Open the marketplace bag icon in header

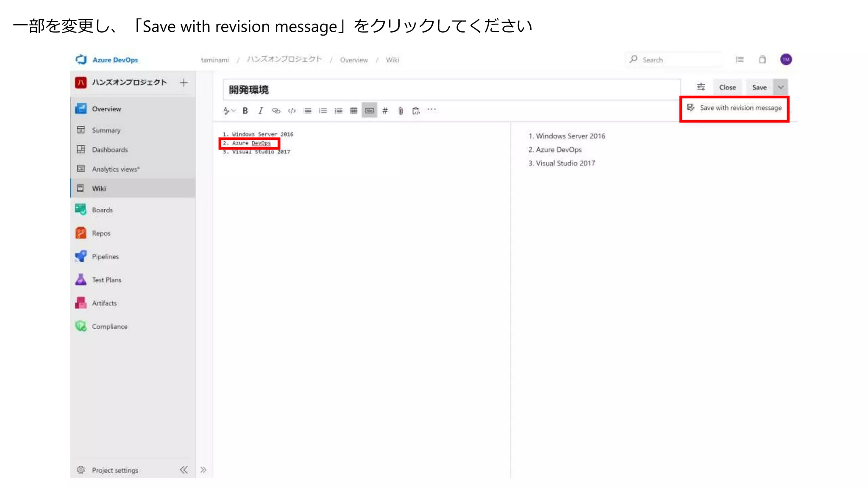coord(762,59)
